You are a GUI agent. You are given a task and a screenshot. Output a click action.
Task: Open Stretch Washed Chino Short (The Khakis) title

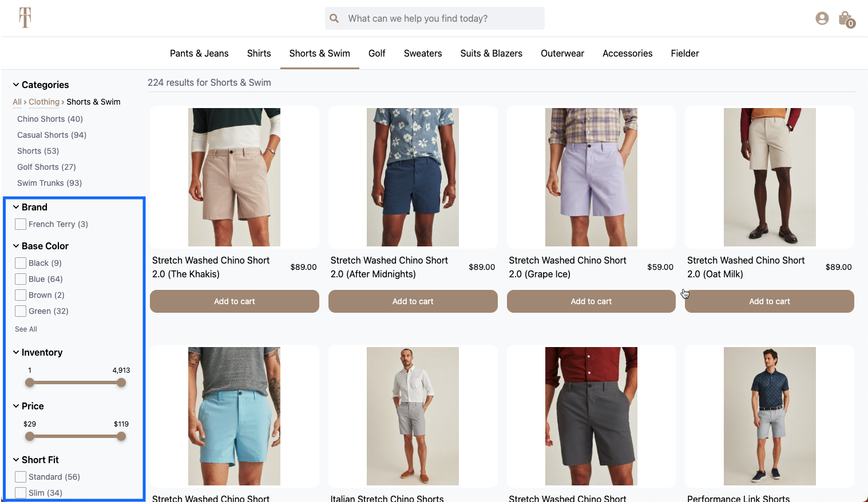(x=211, y=267)
